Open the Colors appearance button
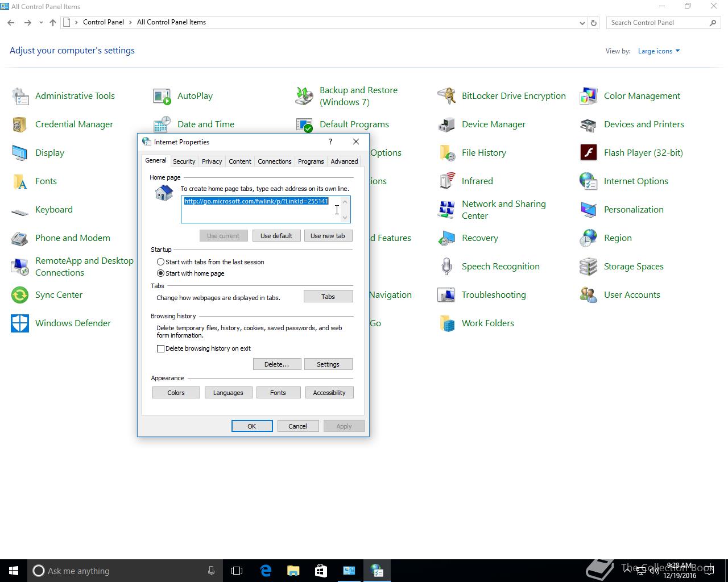 pos(176,393)
